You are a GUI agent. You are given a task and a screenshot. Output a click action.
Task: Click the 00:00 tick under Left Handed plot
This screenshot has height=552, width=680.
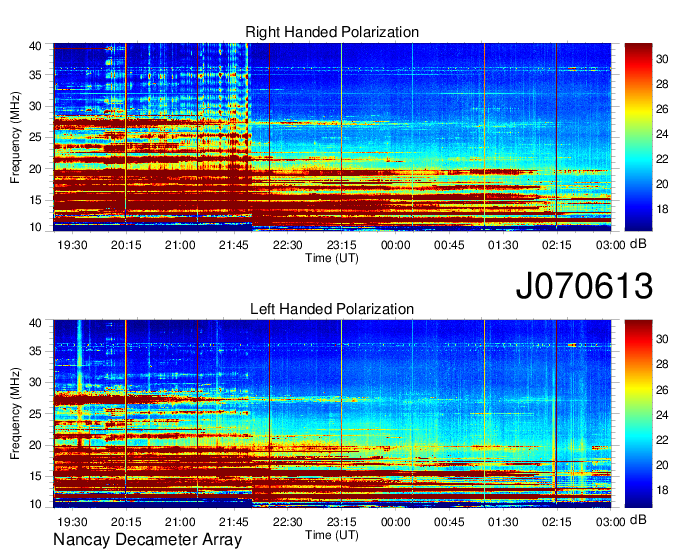(x=396, y=522)
